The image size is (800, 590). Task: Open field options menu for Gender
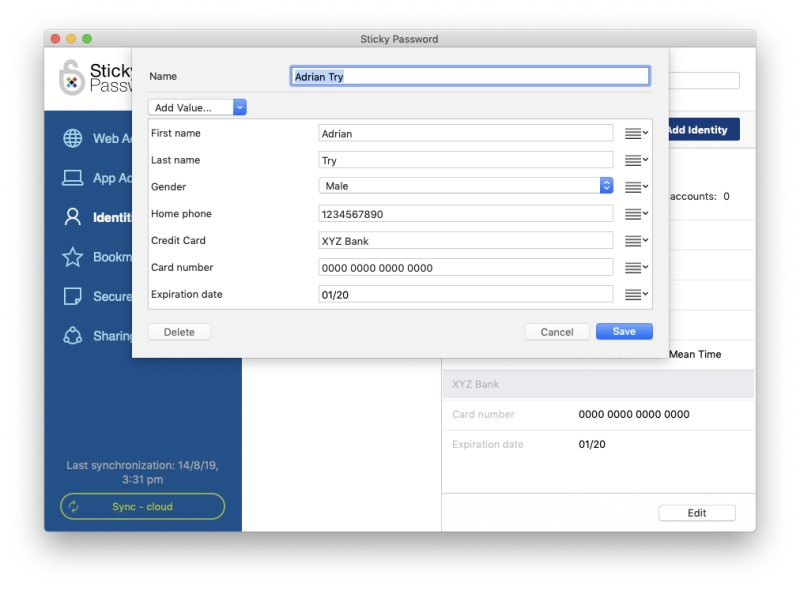point(636,187)
